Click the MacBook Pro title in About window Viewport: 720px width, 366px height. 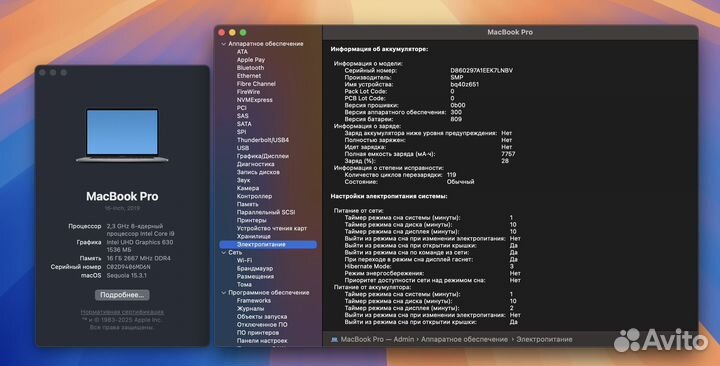click(x=122, y=196)
